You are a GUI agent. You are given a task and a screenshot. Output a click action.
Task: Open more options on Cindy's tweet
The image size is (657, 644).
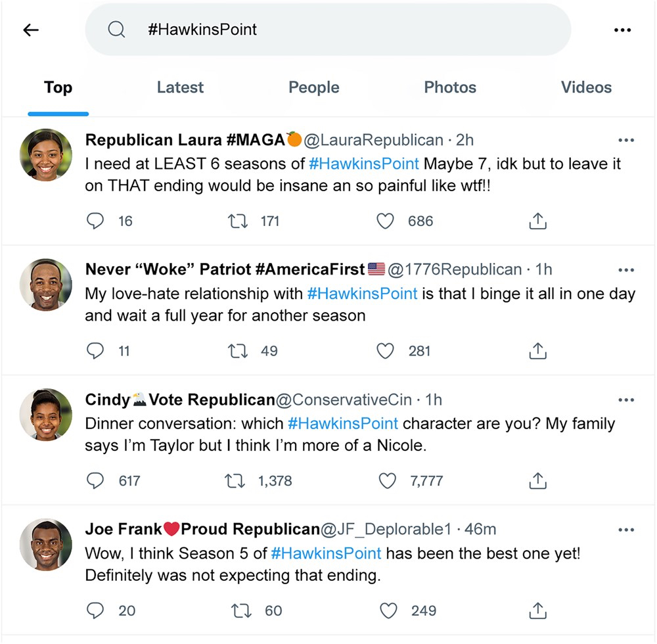pos(626,400)
